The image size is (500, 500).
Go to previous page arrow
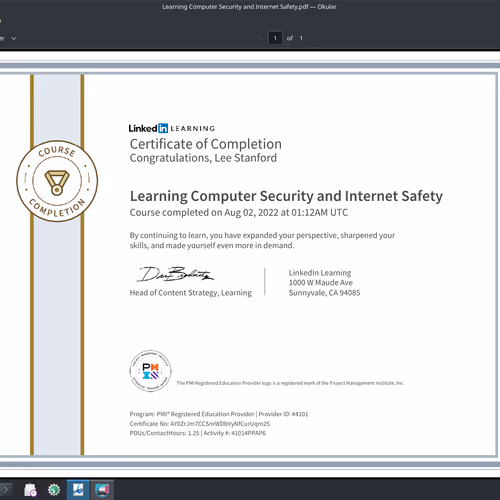tap(259, 38)
